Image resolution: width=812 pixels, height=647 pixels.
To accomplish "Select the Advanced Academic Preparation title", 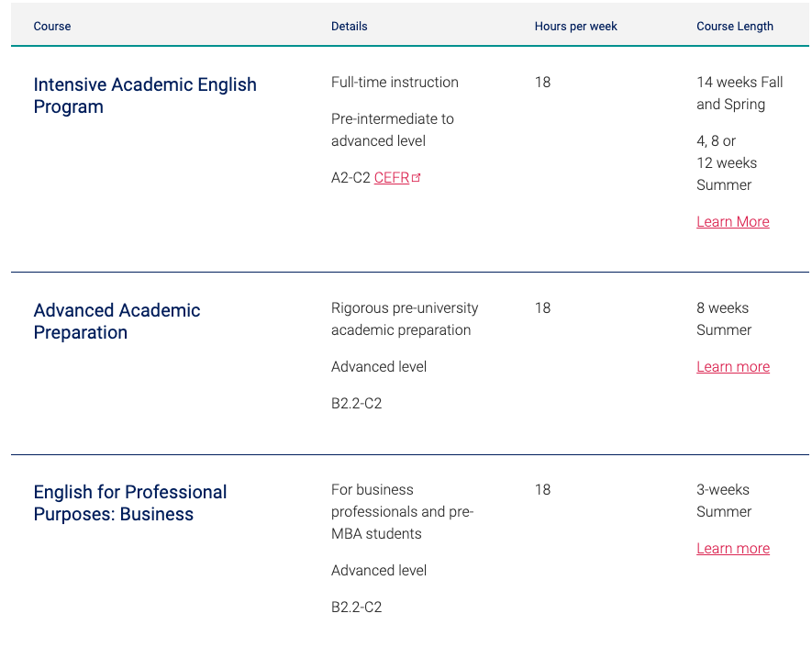I will (x=117, y=321).
